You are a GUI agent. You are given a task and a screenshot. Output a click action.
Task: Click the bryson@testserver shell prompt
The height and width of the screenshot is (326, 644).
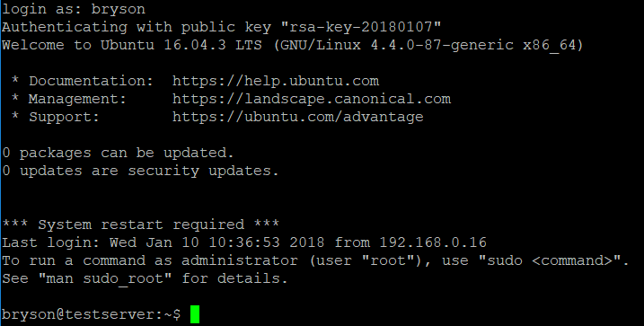[92, 314]
